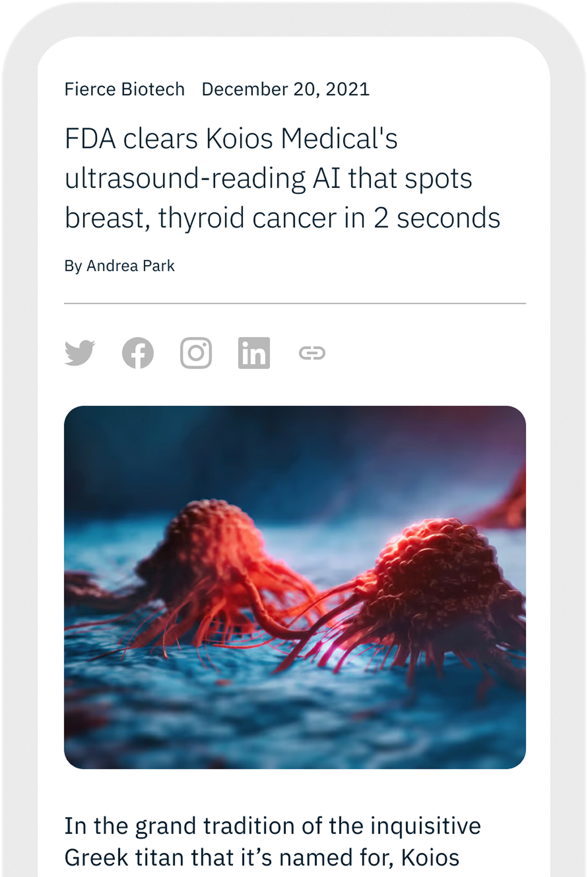Open the Fierce Biotech source label
The height and width of the screenshot is (877, 588).
[125, 89]
